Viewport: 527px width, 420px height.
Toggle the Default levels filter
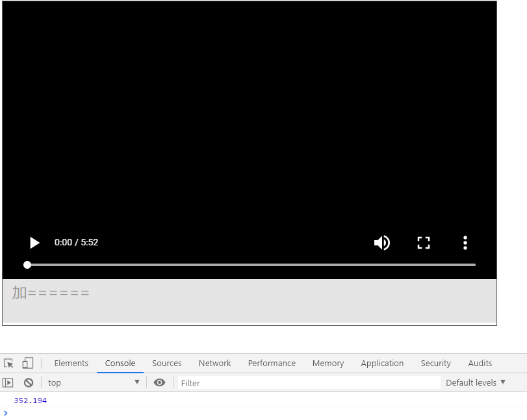click(475, 382)
